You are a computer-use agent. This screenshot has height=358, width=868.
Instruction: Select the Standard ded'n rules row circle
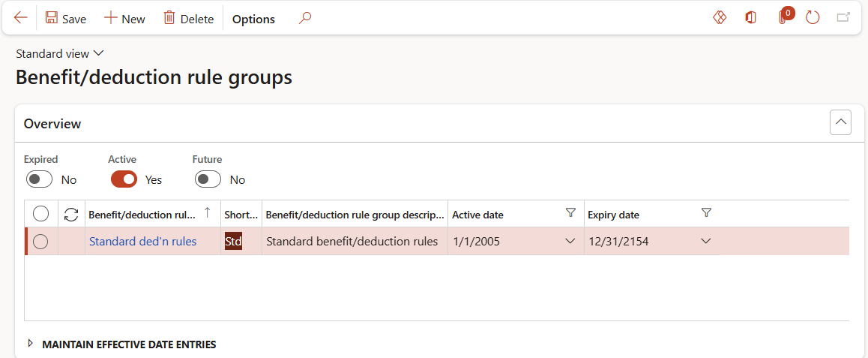pos(41,241)
